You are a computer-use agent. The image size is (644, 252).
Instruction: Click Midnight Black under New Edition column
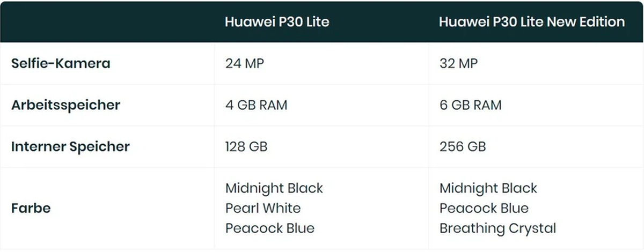pyautogui.click(x=488, y=188)
